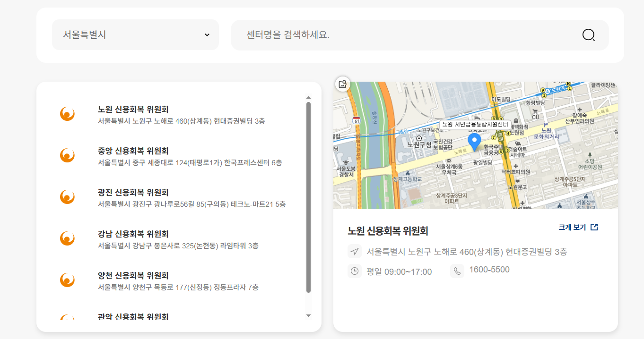Click the phone icon beside 1600-5500
The image size is (644, 339).
[x=457, y=271]
